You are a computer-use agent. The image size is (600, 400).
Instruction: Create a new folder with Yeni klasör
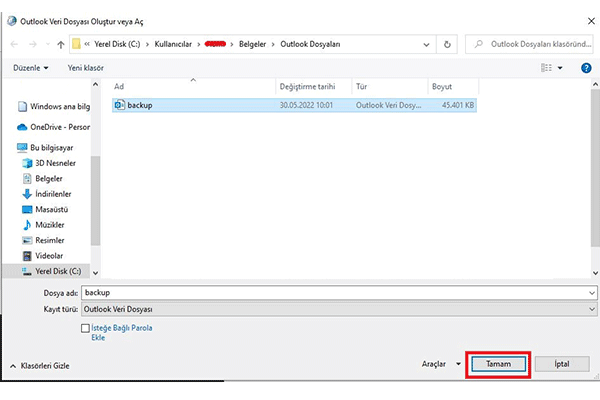pyautogui.click(x=86, y=68)
